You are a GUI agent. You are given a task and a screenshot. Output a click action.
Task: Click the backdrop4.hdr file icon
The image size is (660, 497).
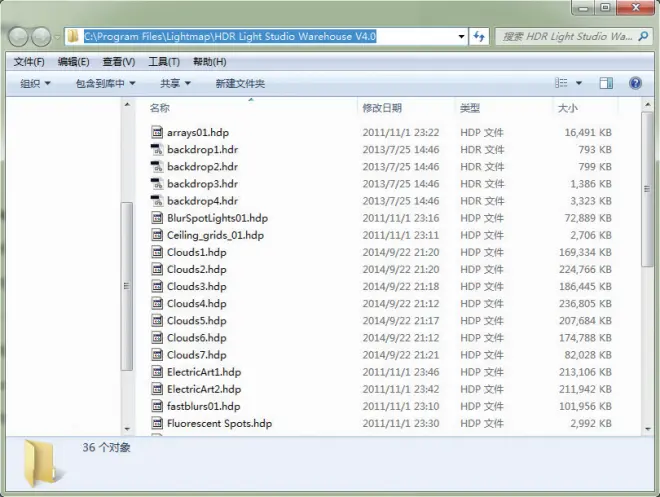click(157, 201)
